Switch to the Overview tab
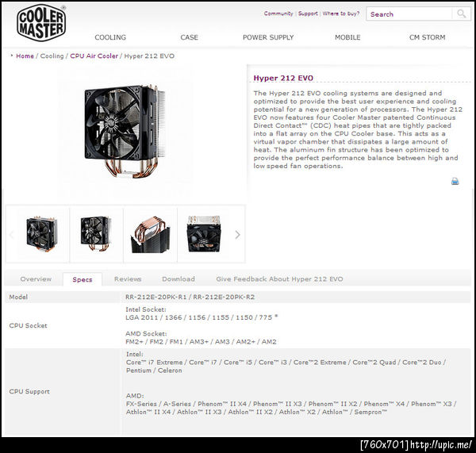 coord(36,279)
